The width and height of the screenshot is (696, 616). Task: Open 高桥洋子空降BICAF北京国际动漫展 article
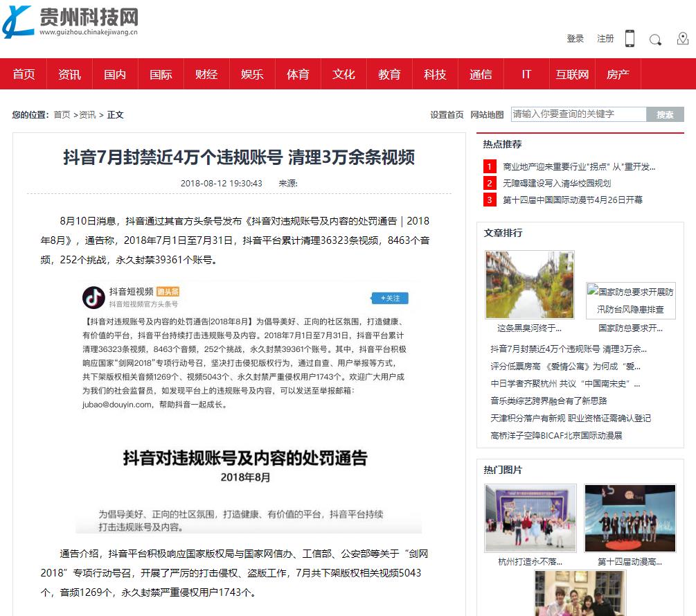[556, 436]
